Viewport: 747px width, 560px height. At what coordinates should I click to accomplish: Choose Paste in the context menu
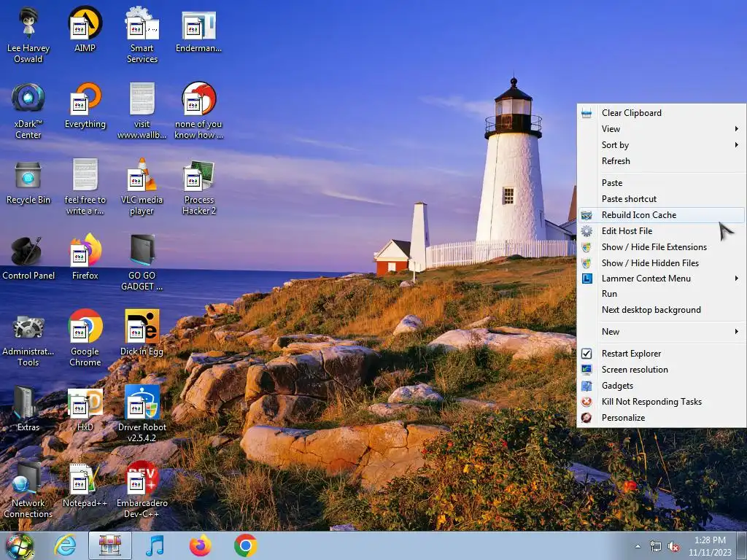(x=662, y=183)
